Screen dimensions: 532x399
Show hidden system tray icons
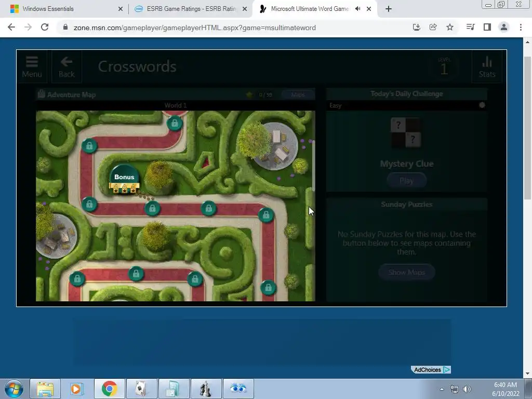442,389
